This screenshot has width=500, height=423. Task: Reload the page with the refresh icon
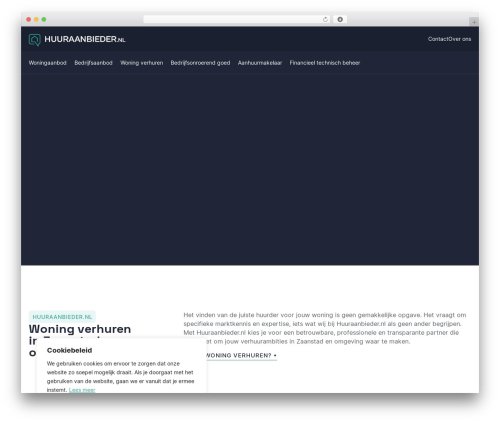(325, 19)
